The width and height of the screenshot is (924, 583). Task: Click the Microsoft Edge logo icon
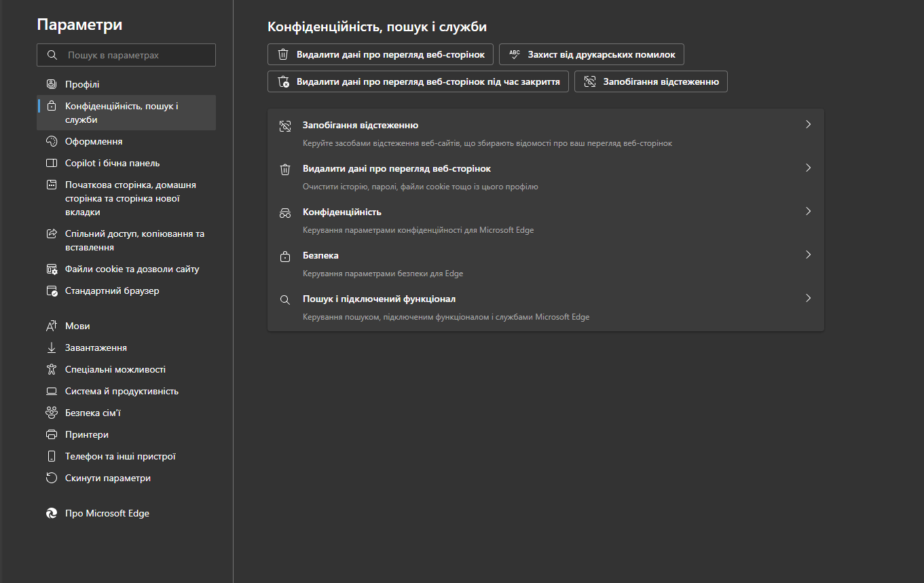52,513
